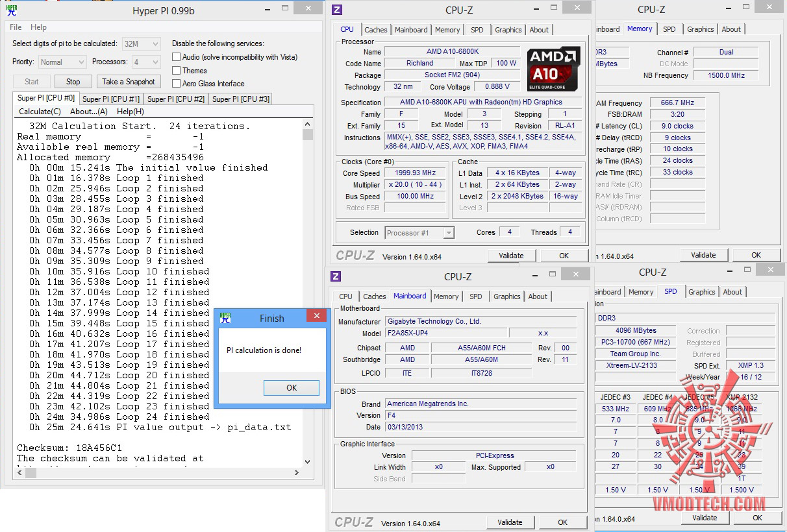
Task: Click OK in the Finish dialog
Action: click(292, 387)
